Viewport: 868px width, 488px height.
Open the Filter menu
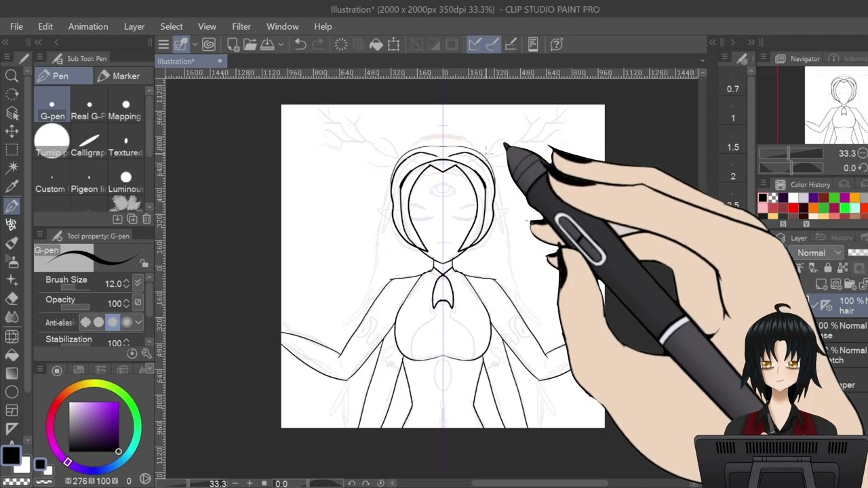click(241, 26)
